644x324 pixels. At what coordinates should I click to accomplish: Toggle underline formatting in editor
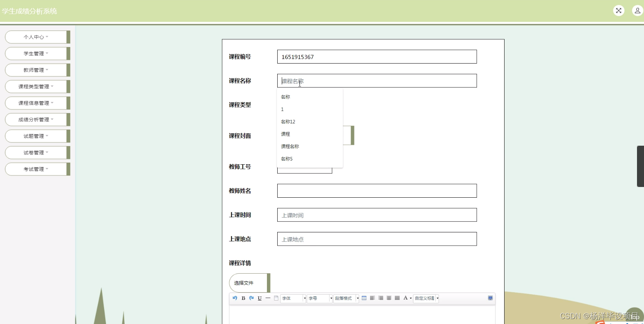[x=259, y=298]
